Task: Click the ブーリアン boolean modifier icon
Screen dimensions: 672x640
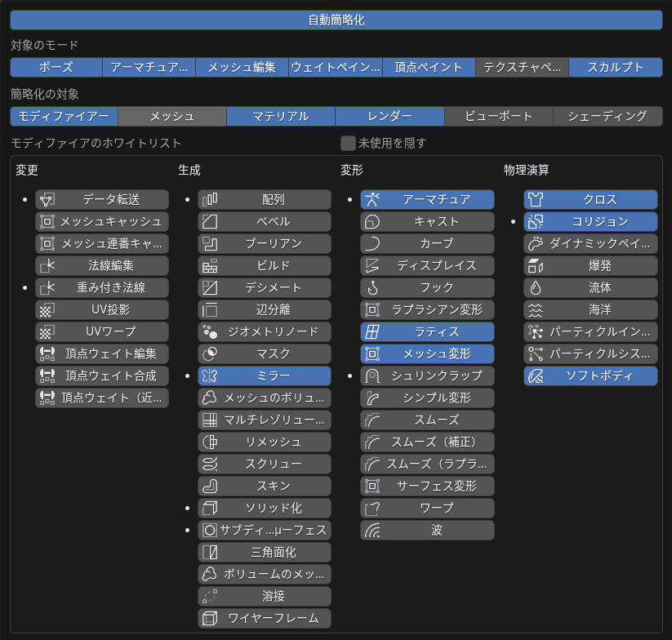Action: click(x=210, y=244)
